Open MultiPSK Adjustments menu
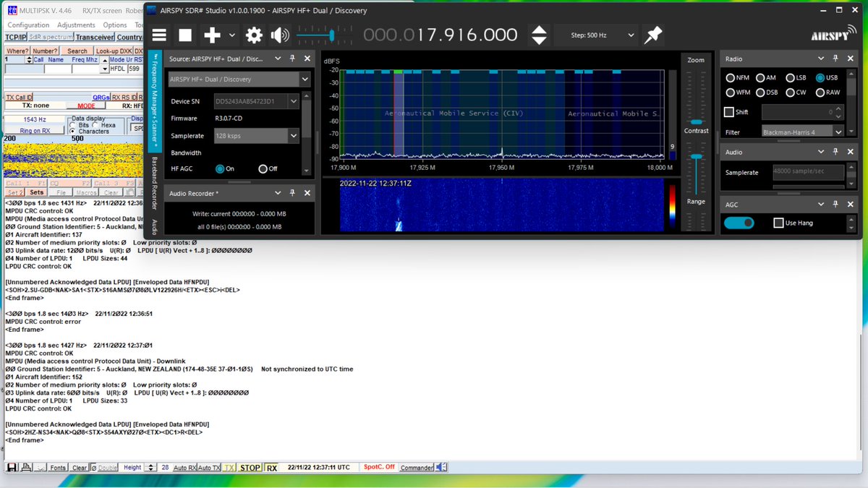The height and width of the screenshot is (488, 868). coord(76,25)
